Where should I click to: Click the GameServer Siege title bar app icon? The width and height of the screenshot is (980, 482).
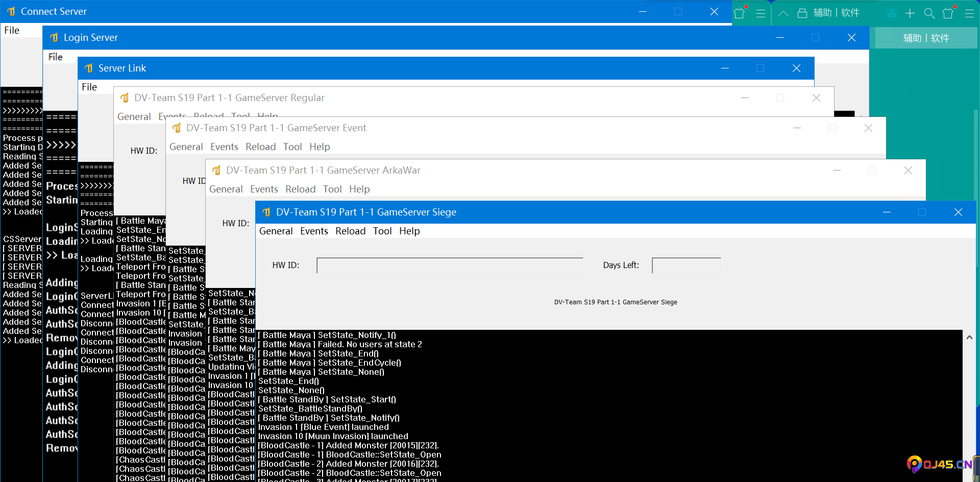click(266, 212)
